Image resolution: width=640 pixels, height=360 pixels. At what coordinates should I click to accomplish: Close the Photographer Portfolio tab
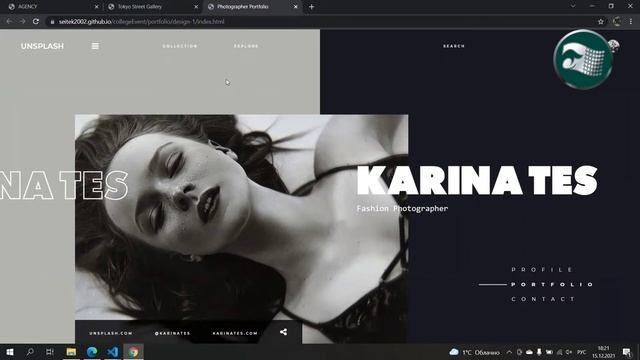pos(296,7)
